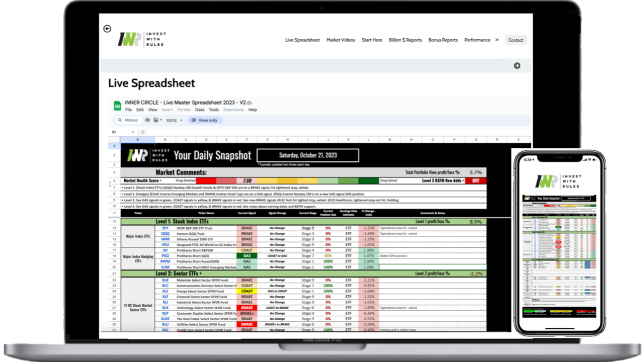This screenshot has height=362, width=644.
Task: Click the XLB ticker cell
Action: 165,280
